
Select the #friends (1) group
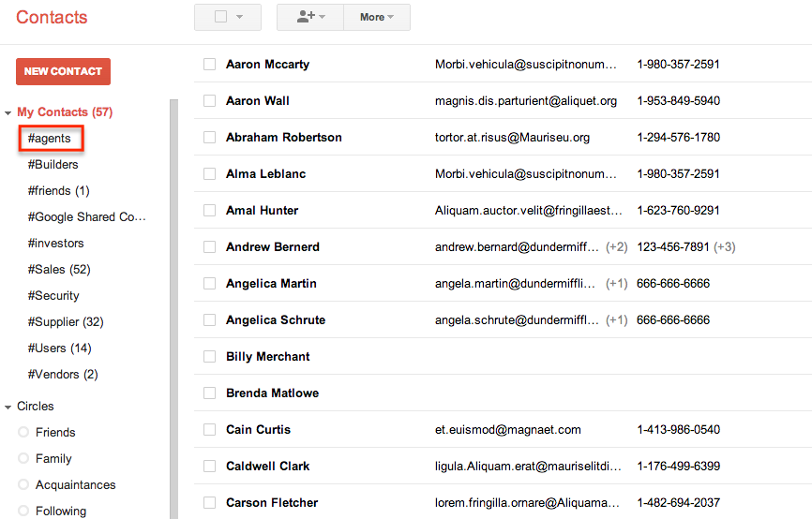[58, 191]
